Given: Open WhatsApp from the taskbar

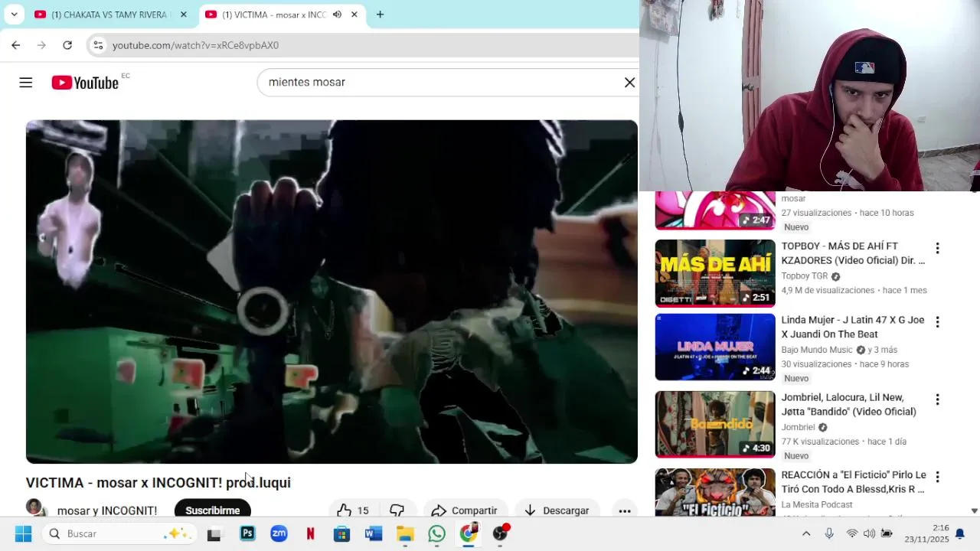Looking at the screenshot, I should click(436, 533).
